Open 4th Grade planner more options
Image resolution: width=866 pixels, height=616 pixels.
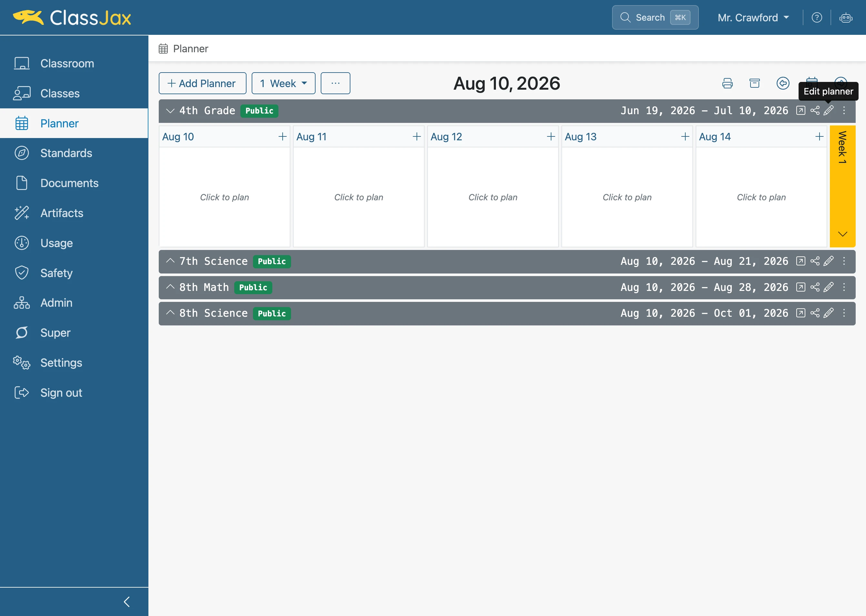(844, 110)
